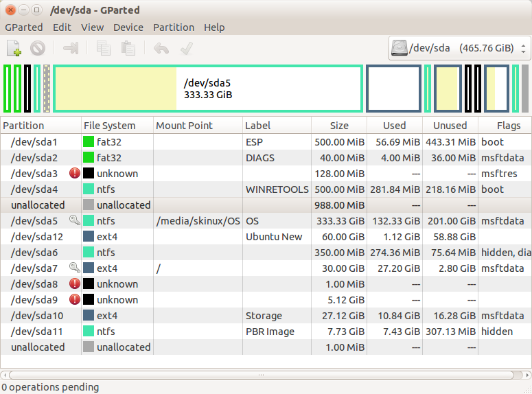Click the New partition toolbar icon
The image size is (532, 394).
[14, 49]
